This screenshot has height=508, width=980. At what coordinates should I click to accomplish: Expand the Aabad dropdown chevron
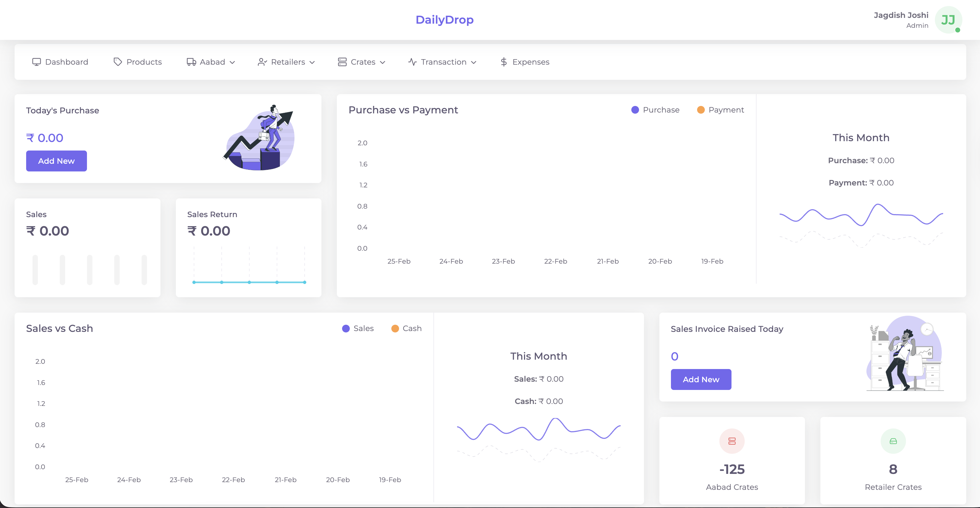233,62
